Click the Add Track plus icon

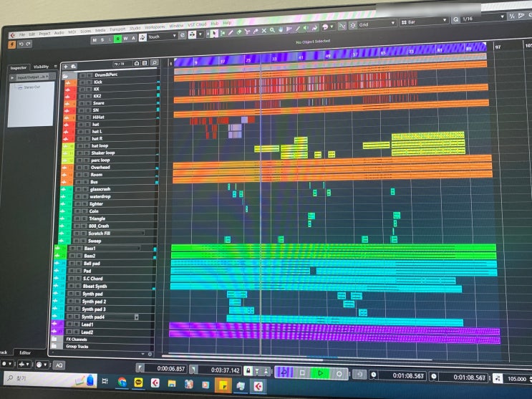(65, 67)
